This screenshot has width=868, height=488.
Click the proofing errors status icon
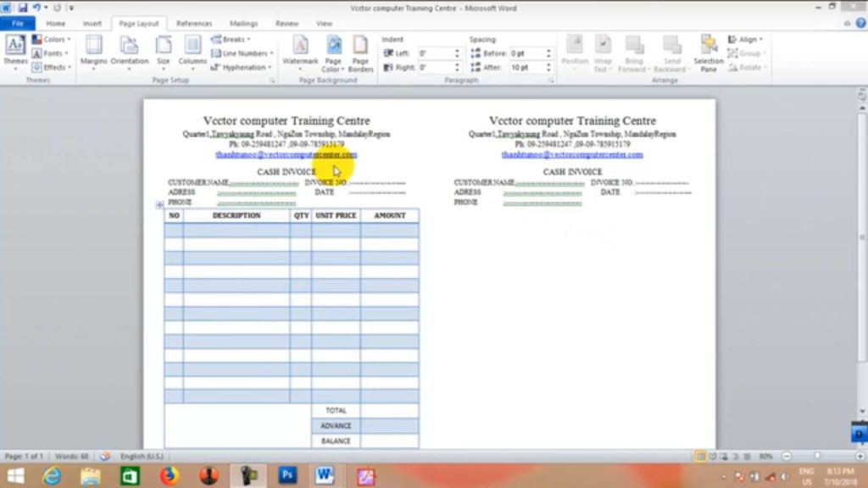pos(104,457)
